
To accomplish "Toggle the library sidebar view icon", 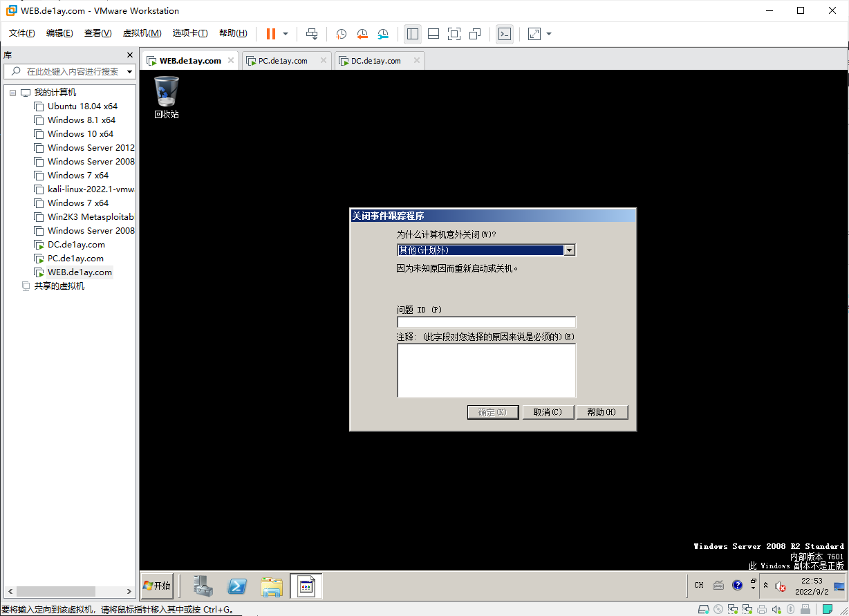I will 413,34.
